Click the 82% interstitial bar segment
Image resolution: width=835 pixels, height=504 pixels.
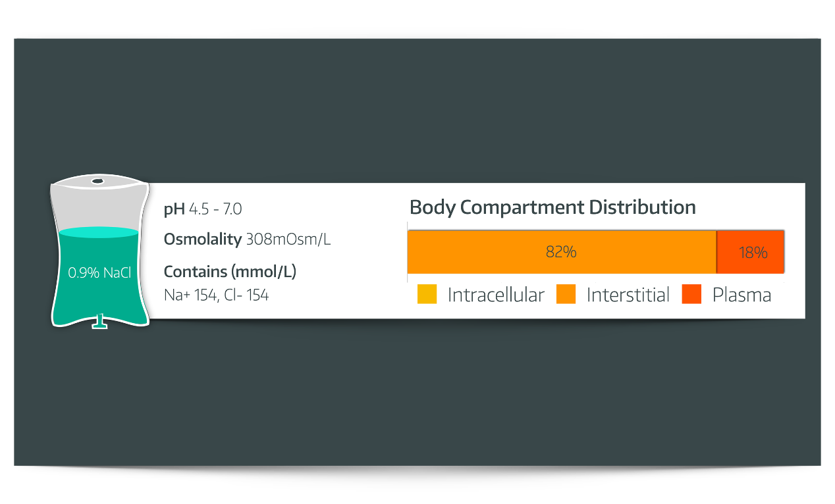pos(561,252)
